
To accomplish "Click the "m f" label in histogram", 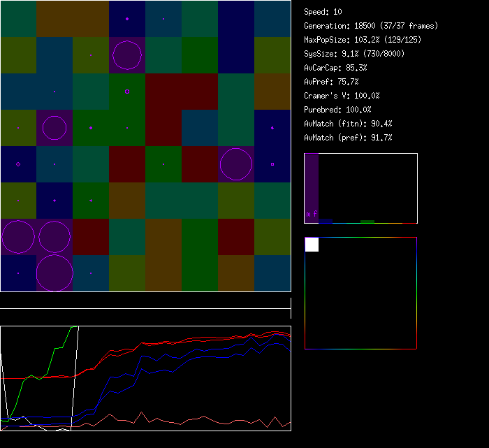I will pyautogui.click(x=312, y=214).
